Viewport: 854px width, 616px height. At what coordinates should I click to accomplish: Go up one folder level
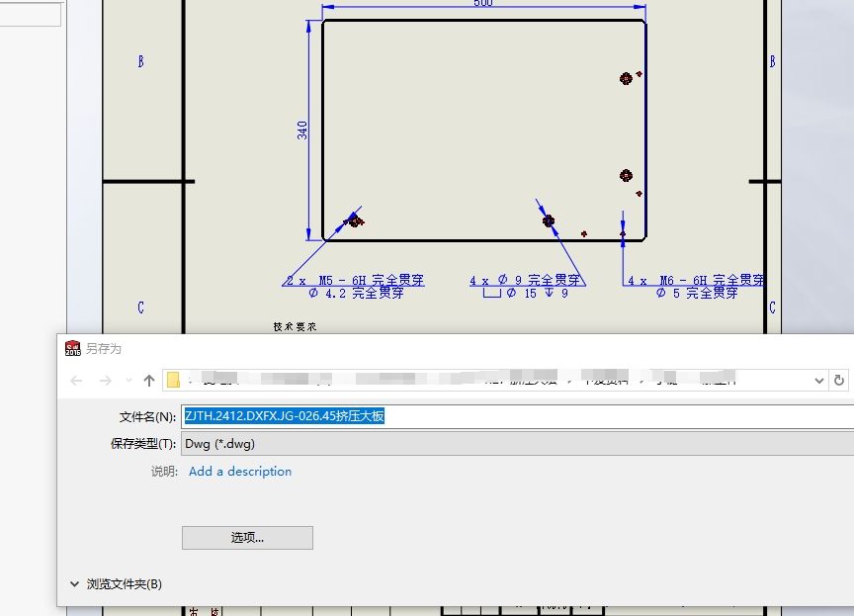coord(149,381)
